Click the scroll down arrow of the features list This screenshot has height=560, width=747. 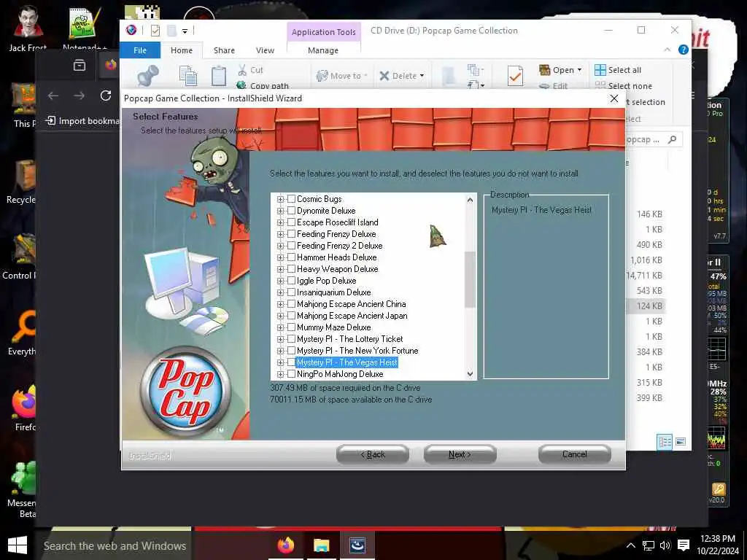point(471,374)
